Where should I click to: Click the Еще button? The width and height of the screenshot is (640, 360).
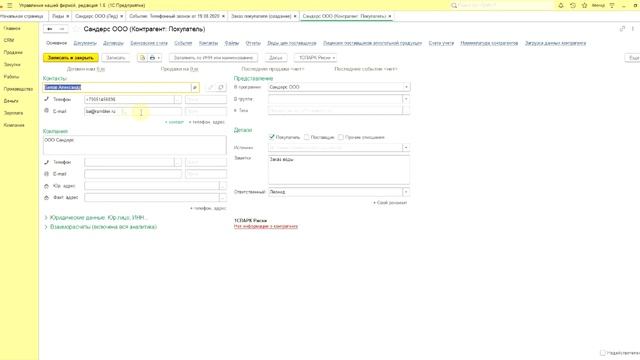(633, 58)
